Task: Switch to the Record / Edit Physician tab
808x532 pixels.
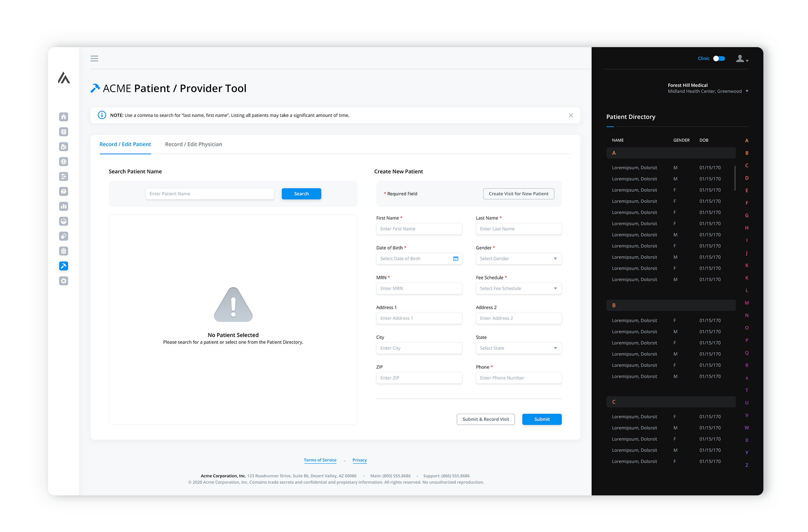Action: pyautogui.click(x=193, y=144)
